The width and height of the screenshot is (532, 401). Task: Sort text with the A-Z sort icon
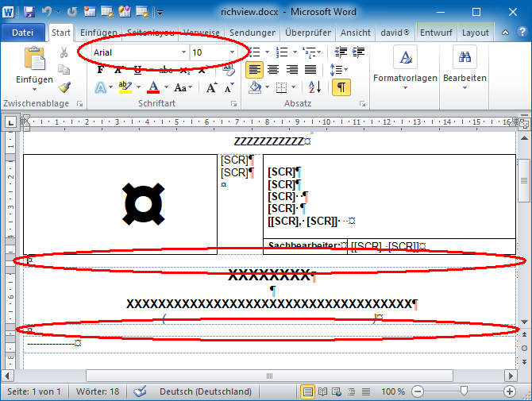tap(315, 87)
